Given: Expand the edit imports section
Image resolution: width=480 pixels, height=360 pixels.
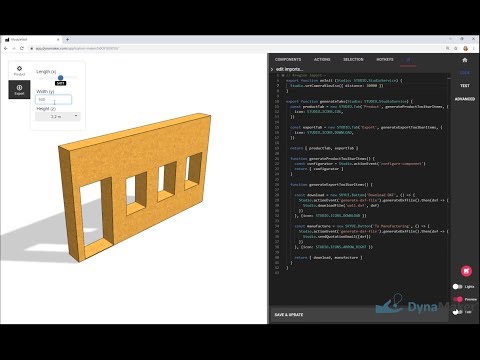Looking at the screenshot, I should [x=287, y=69].
